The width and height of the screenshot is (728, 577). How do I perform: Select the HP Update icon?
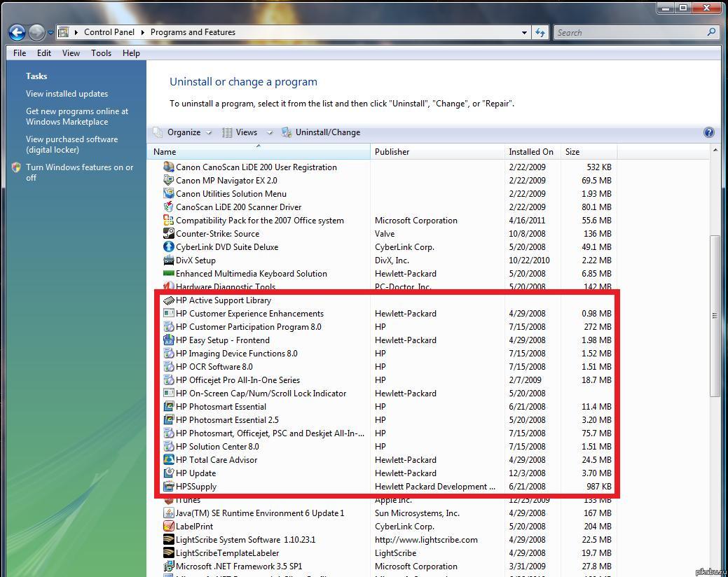169,473
